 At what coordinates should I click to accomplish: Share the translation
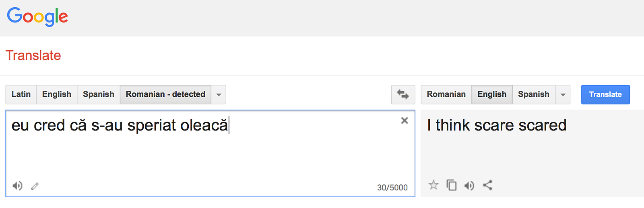pos(487,185)
